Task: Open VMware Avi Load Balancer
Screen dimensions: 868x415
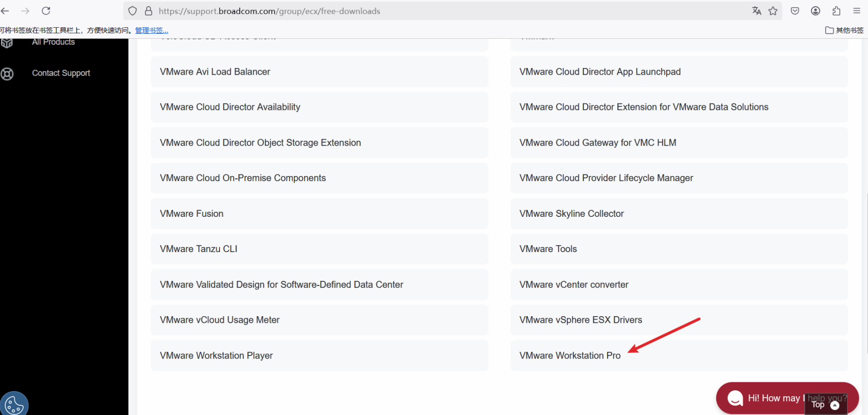Action: (319, 72)
